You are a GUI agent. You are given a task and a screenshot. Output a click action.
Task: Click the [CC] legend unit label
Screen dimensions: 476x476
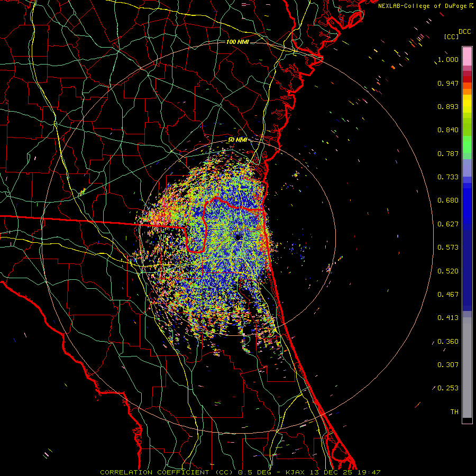coord(452,36)
